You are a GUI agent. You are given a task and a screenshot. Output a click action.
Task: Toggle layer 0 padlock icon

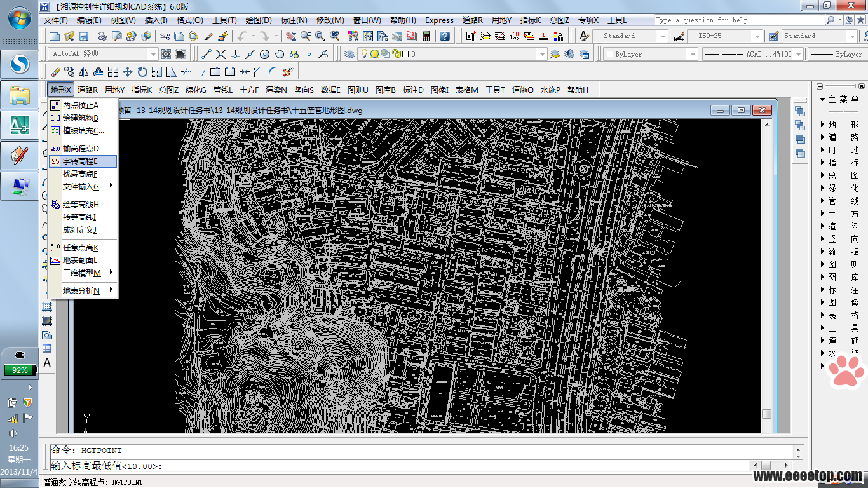click(395, 54)
